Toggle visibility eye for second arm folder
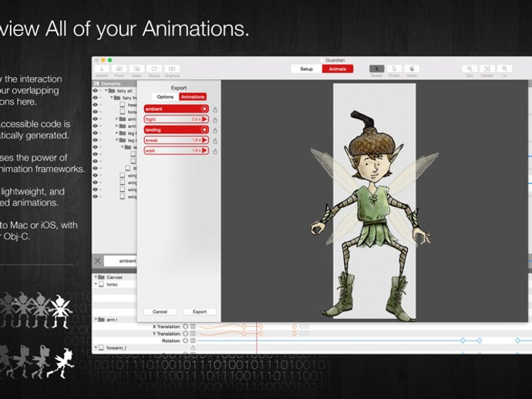The width and height of the screenshot is (532, 399). coord(96,126)
